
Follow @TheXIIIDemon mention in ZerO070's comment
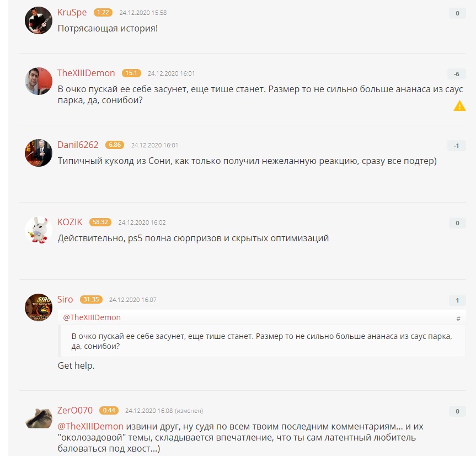pos(90,426)
